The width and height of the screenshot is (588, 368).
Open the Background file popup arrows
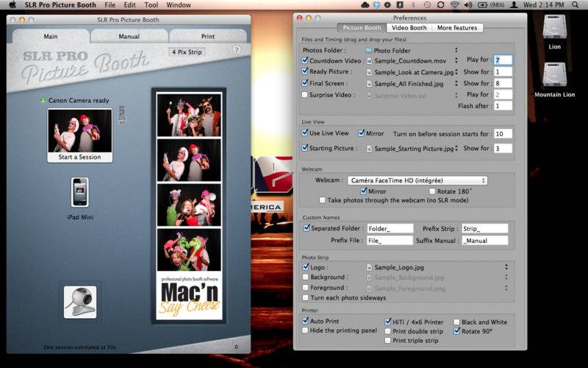(x=506, y=277)
